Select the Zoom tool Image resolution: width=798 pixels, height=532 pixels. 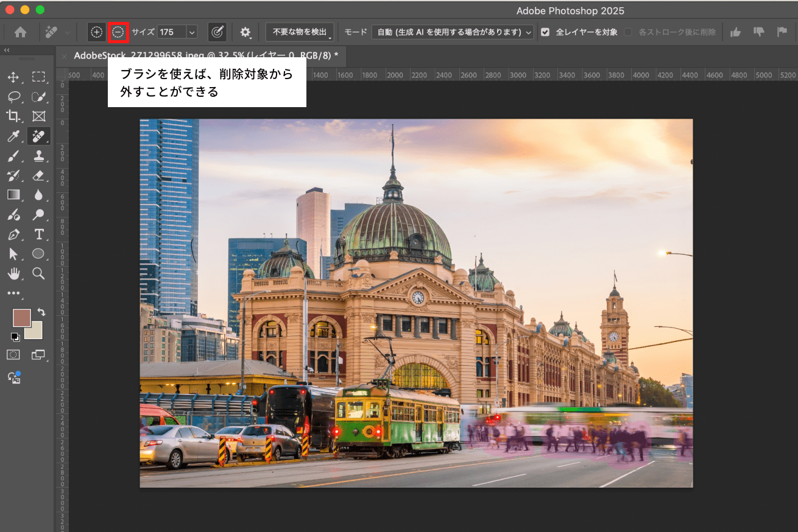pos(39,273)
